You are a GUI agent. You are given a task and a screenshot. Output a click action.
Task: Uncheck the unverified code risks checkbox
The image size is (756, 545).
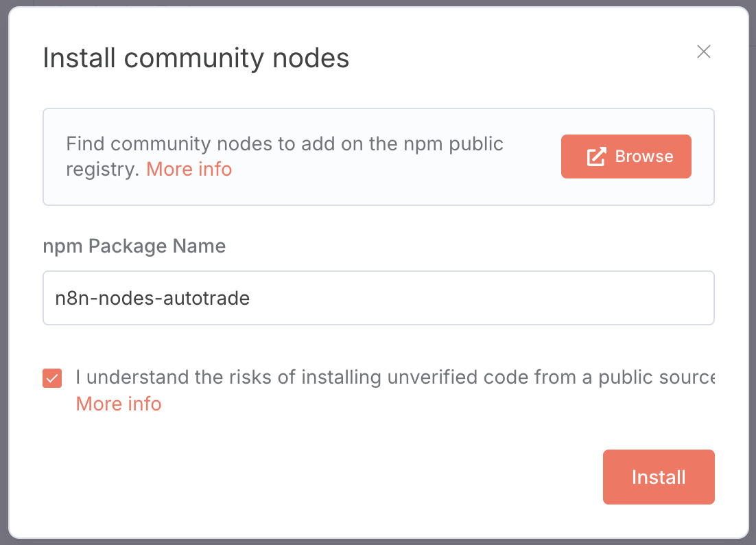52,378
